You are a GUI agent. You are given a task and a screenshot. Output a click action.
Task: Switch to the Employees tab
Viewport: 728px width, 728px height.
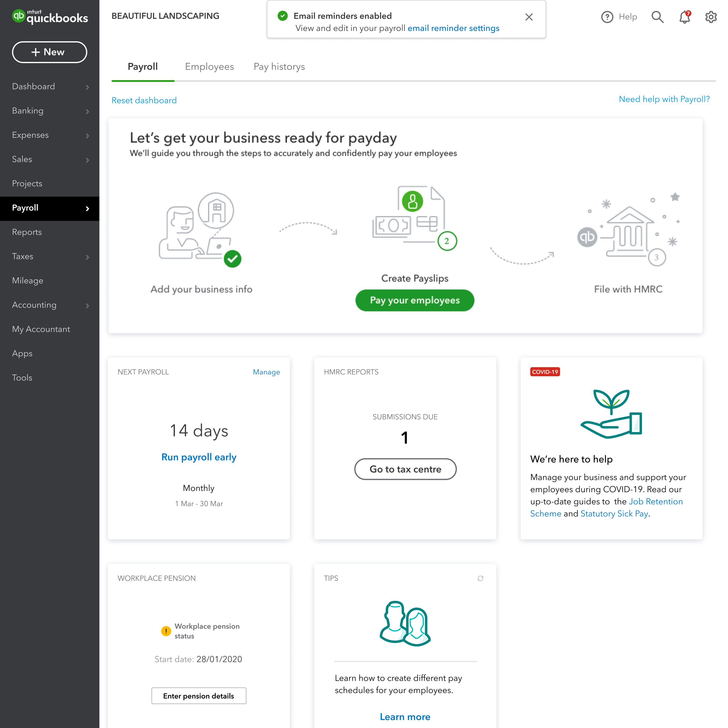click(209, 67)
